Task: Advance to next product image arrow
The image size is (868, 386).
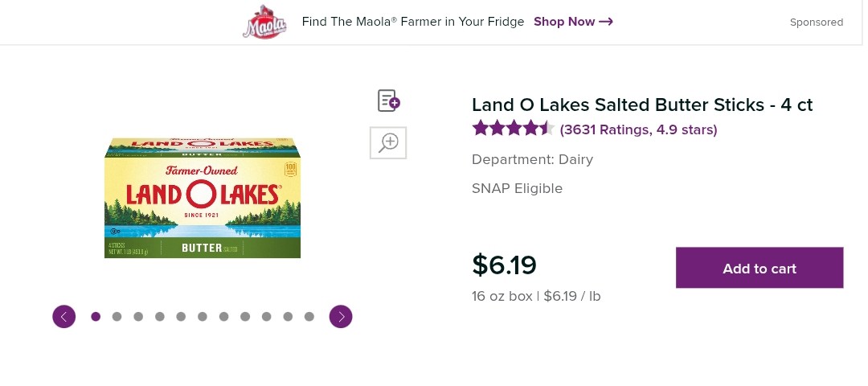Action: pyautogui.click(x=341, y=317)
